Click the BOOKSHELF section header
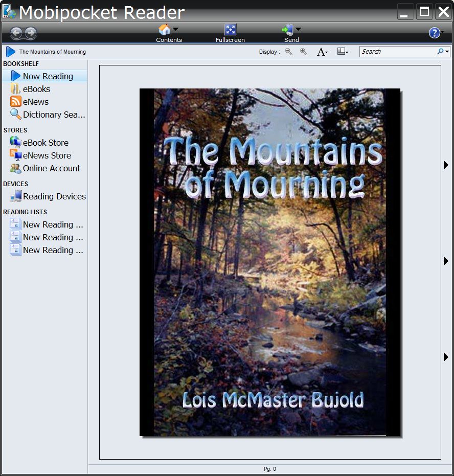This screenshot has height=476, width=454. [x=21, y=64]
